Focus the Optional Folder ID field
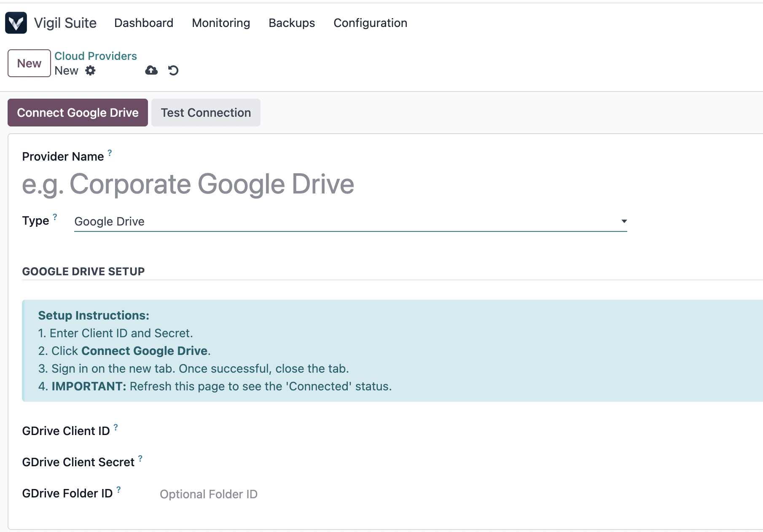This screenshot has height=532, width=763. point(461,494)
